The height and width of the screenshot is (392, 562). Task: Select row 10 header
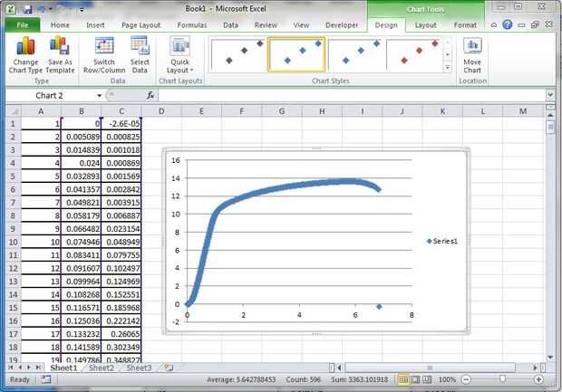click(x=14, y=242)
